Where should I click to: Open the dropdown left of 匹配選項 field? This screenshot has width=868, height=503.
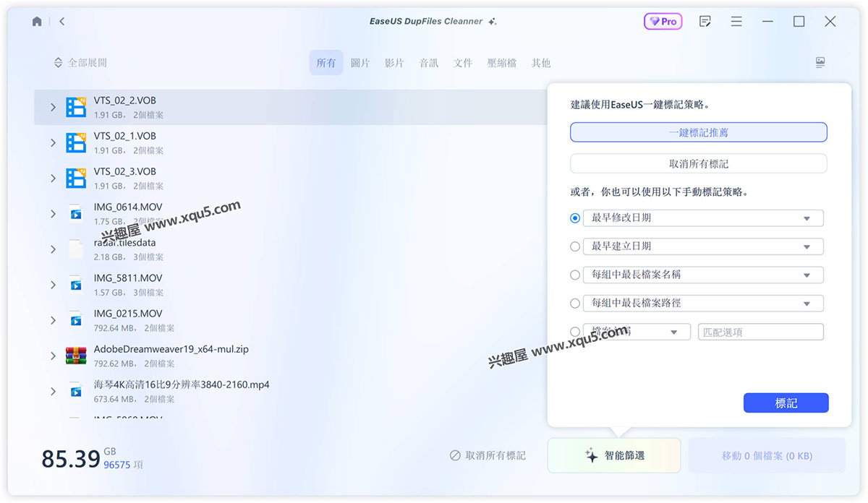(637, 332)
